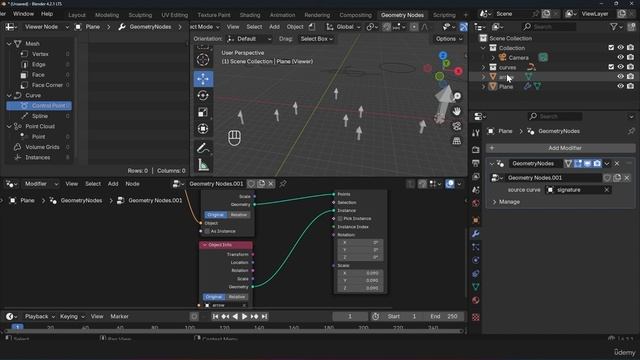640x360 pixels.
Task: Switch perspective/orthographic grid icon in viewport
Action: pyautogui.click(x=457, y=141)
